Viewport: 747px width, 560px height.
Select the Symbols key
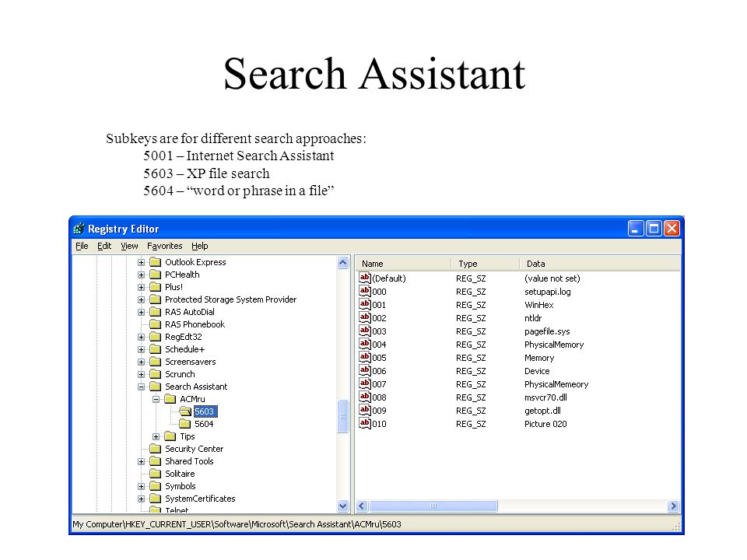coord(180,486)
